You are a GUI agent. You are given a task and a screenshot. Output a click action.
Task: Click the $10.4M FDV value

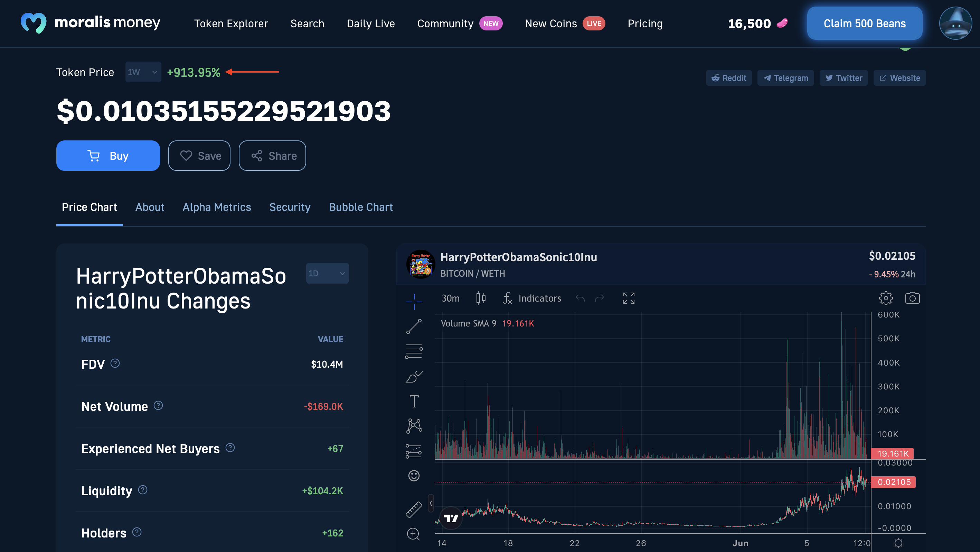click(327, 364)
